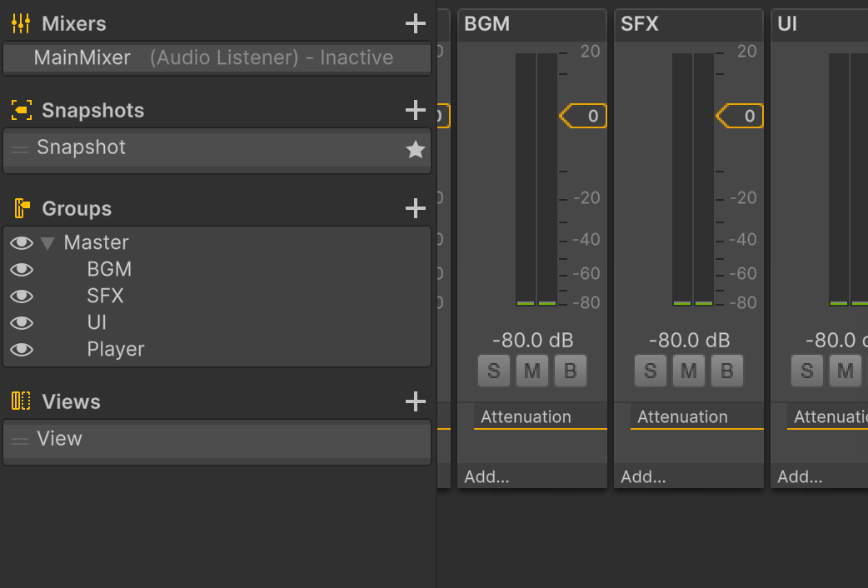Add a new mixer with plus icon
This screenshot has height=588, width=868.
(415, 23)
